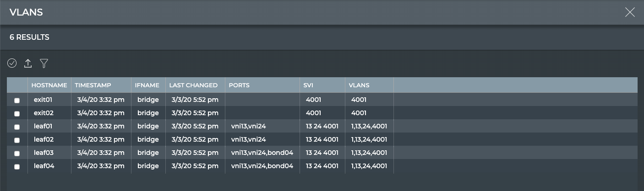Sort by the Timestamp column header
This screenshot has width=644, height=191.
(x=93, y=85)
